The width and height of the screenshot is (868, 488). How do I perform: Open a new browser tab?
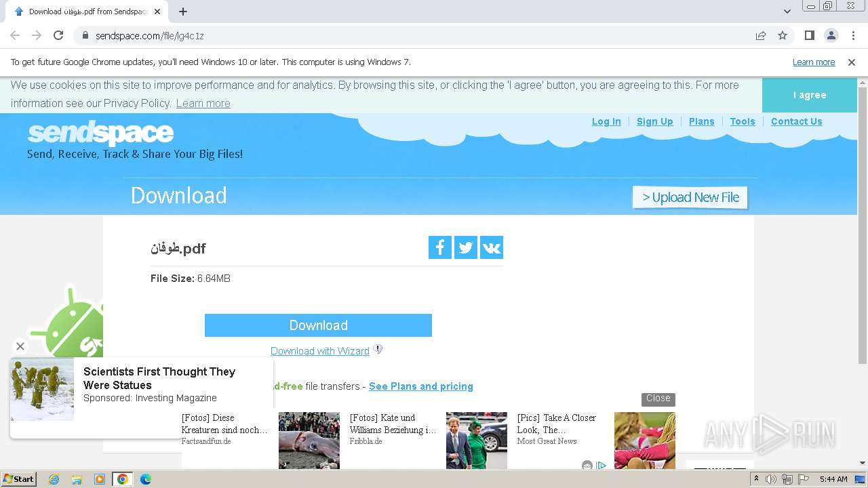coord(183,12)
